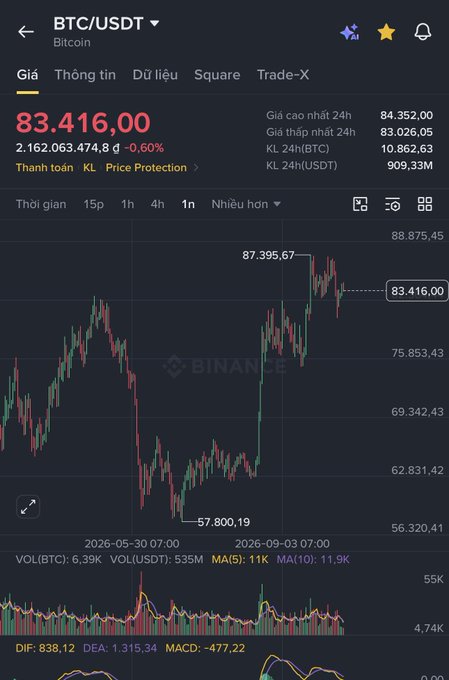This screenshot has height=680, width=449.
Task: Tap the Bitcoin subtitle under pair name
Action: (x=72, y=42)
